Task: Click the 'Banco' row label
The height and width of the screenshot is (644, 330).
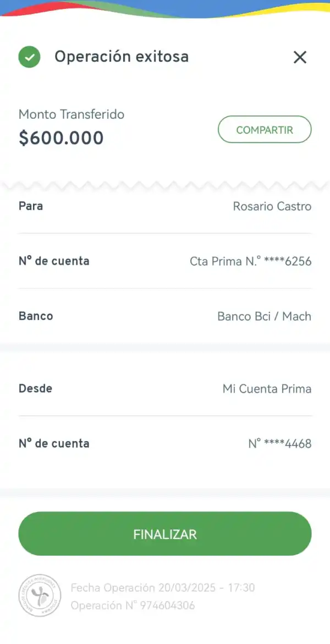Action: (x=36, y=316)
